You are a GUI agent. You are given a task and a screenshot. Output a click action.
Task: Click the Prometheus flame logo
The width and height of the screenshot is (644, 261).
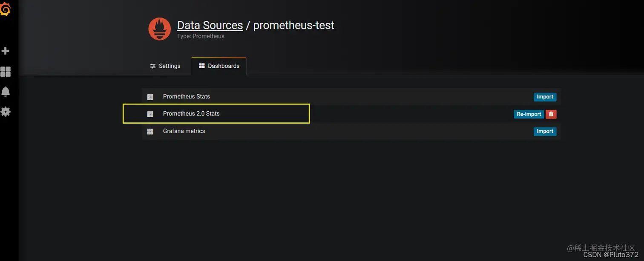[159, 29]
